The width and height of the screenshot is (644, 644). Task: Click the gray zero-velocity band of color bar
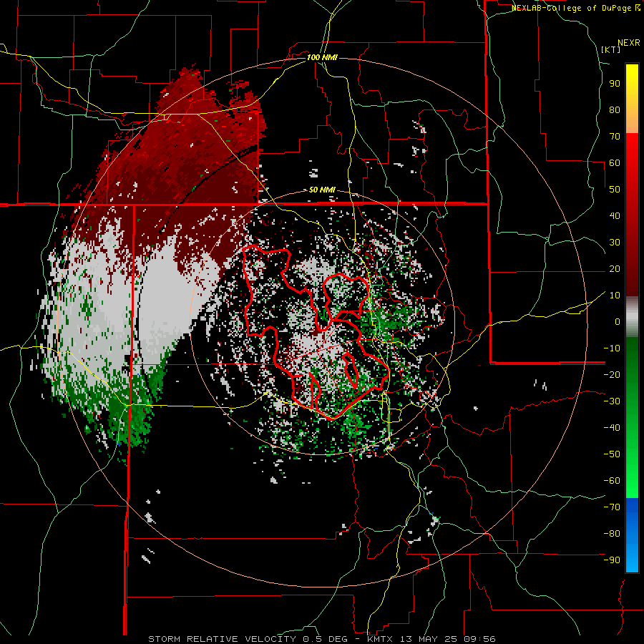click(x=632, y=317)
